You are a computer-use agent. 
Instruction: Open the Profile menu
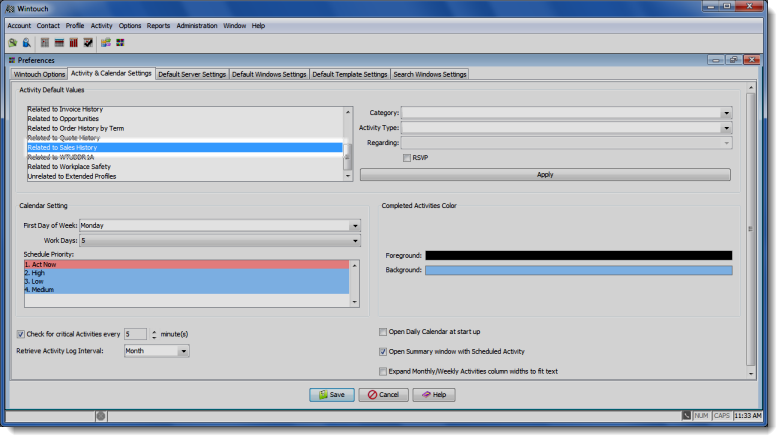(75, 25)
